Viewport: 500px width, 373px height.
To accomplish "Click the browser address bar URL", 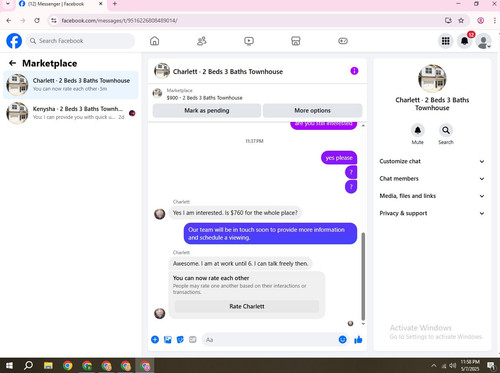I will [119, 21].
